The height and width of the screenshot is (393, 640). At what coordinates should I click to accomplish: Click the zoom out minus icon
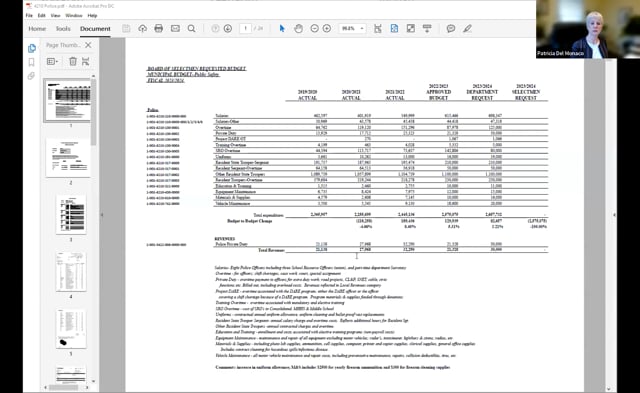point(314,29)
